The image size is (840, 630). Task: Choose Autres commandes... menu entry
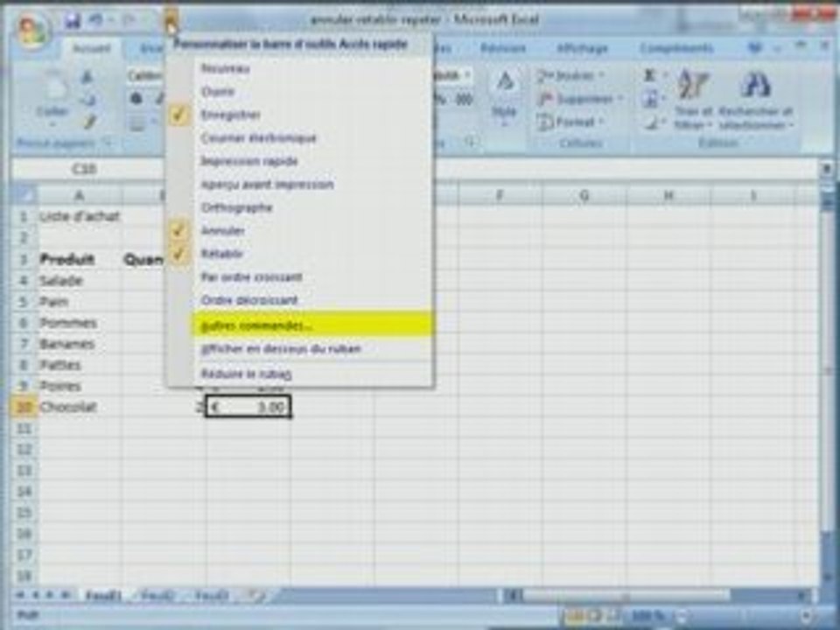[311, 325]
